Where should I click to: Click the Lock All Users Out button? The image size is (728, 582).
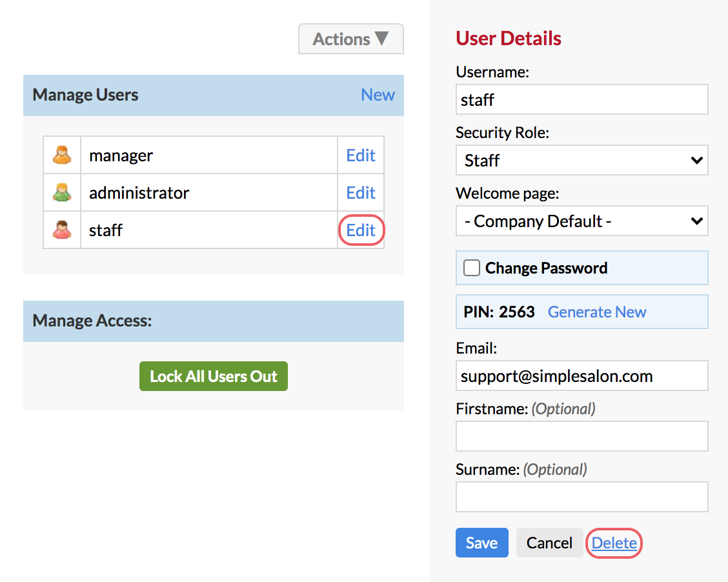click(214, 376)
